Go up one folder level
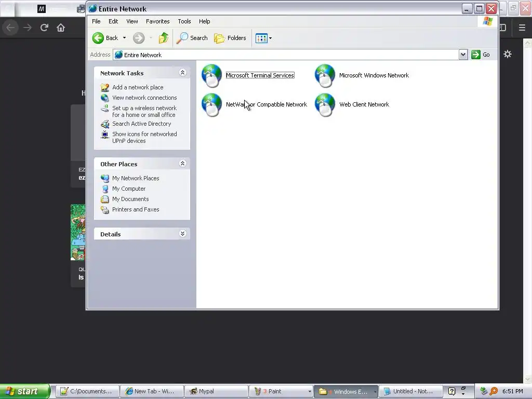This screenshot has height=399, width=532. [164, 38]
